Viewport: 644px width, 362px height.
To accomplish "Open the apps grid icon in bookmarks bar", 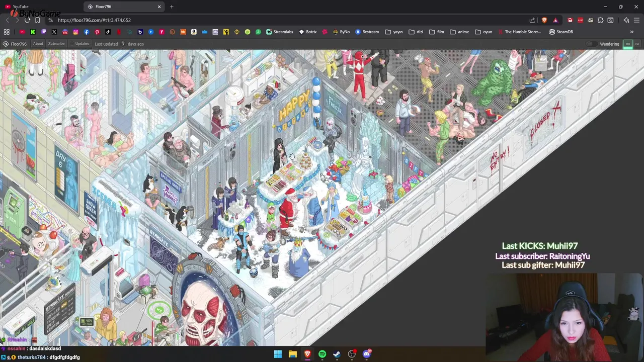I will click(7, 32).
